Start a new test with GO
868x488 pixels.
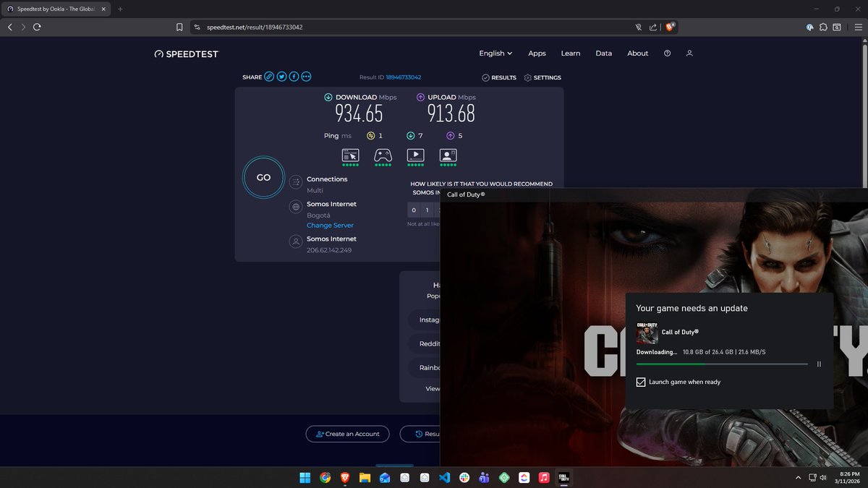pyautogui.click(x=263, y=177)
